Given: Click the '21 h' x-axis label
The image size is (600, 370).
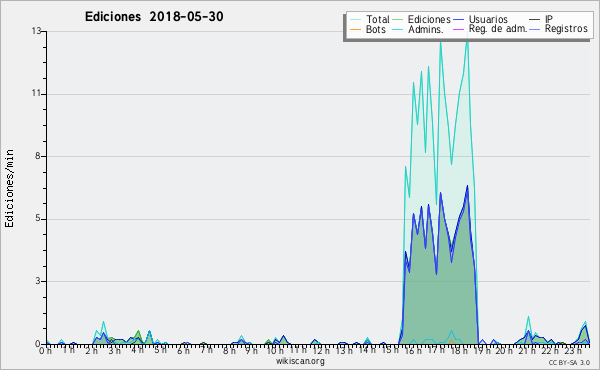Looking at the screenshot, I should coord(527,351).
